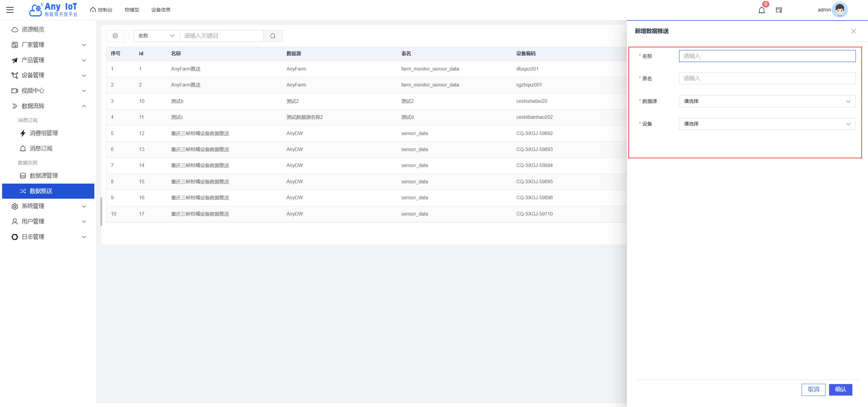The image size is (868, 407).
Task: Open the 设备 select dropdown
Action: click(x=767, y=124)
